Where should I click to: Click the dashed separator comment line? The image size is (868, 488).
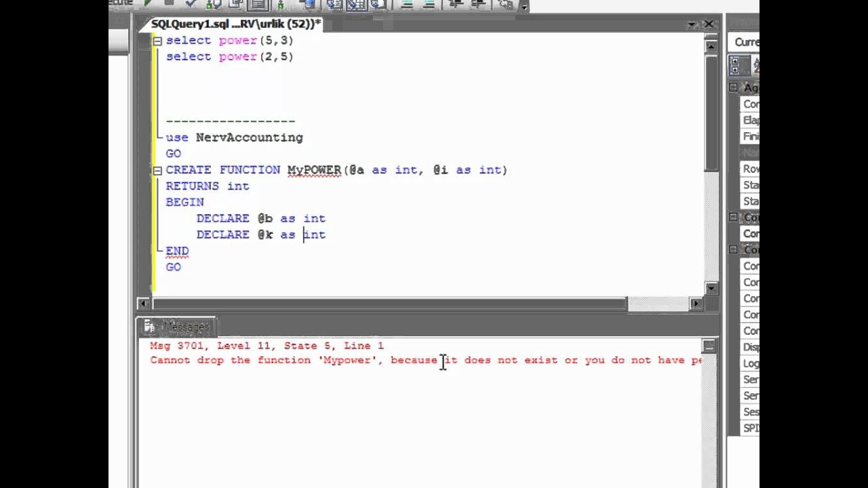[x=231, y=121]
